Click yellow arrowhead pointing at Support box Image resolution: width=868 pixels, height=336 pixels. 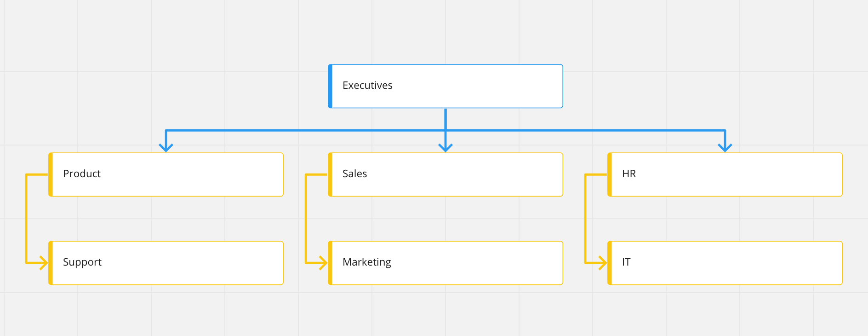(x=44, y=263)
